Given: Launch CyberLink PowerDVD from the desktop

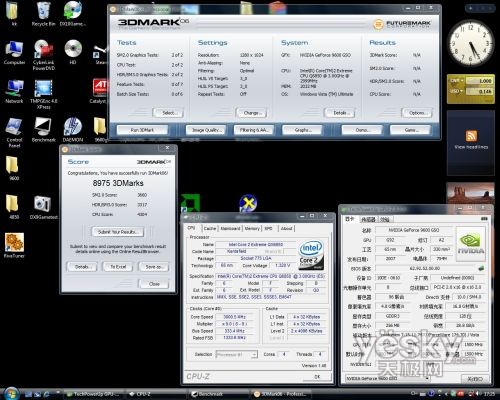Looking at the screenshot, I should click(43, 55).
